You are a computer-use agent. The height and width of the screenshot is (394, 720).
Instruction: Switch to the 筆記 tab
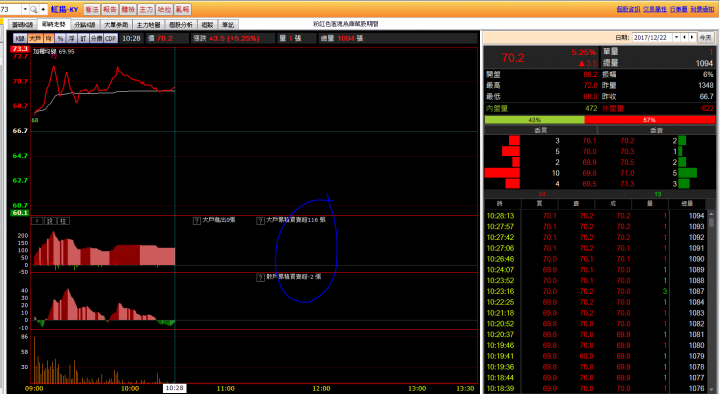(228, 24)
